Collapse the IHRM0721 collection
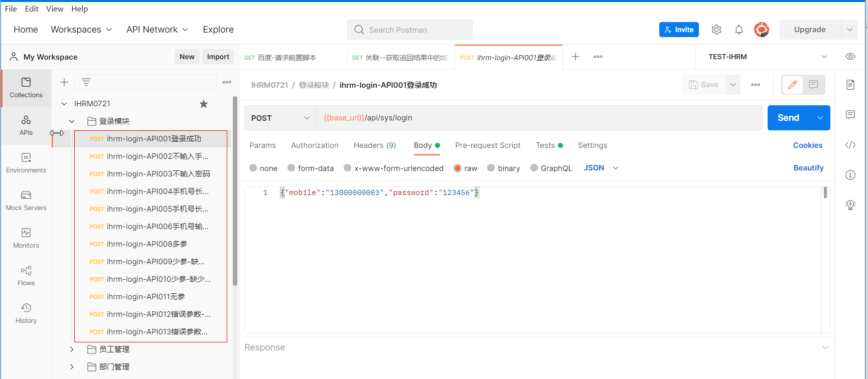 [64, 104]
